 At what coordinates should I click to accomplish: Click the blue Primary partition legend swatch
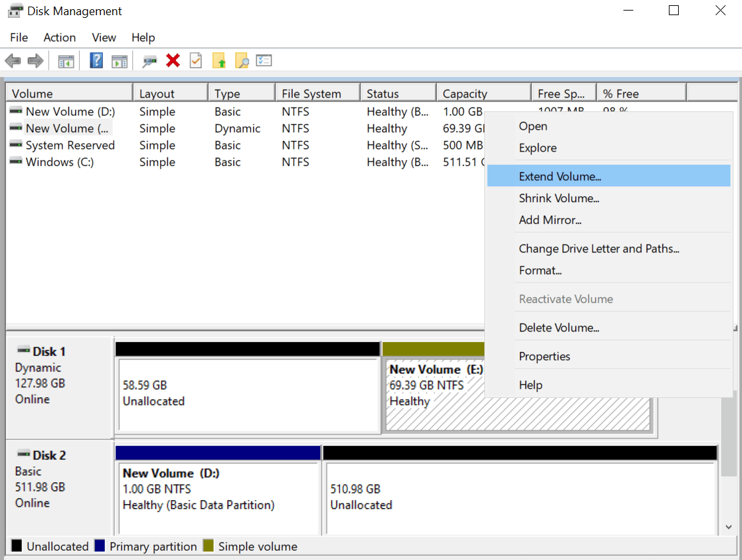tap(100, 546)
